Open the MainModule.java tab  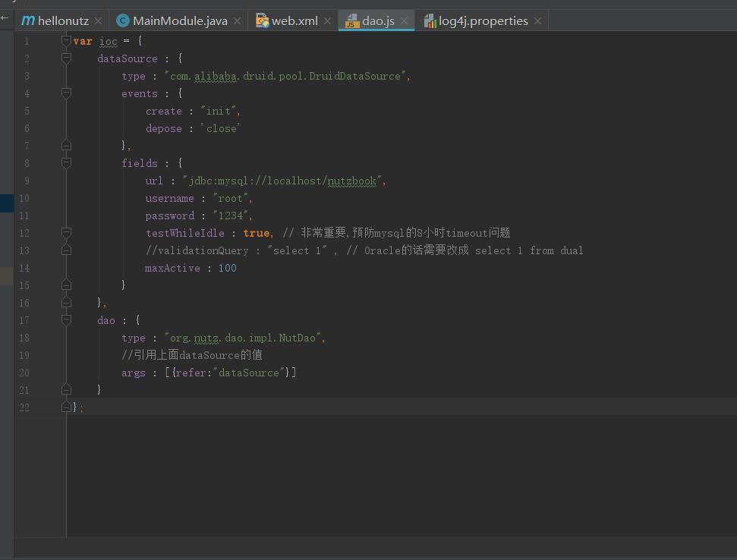pyautogui.click(x=179, y=21)
